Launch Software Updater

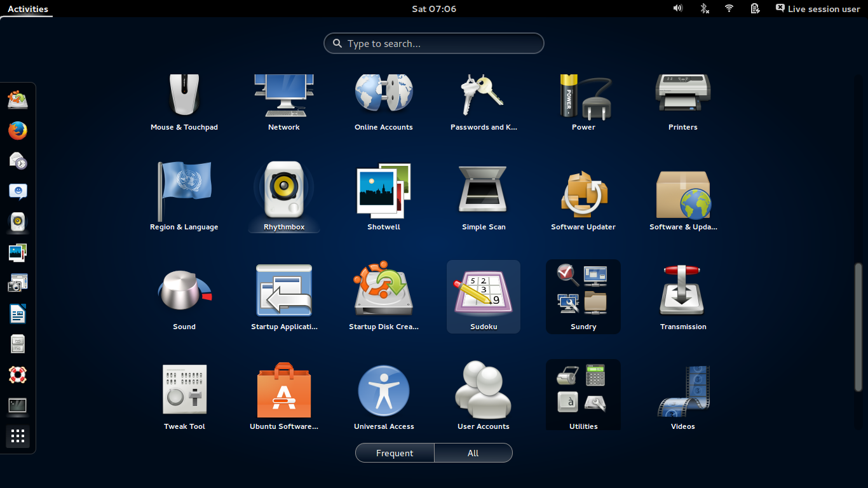(583, 196)
